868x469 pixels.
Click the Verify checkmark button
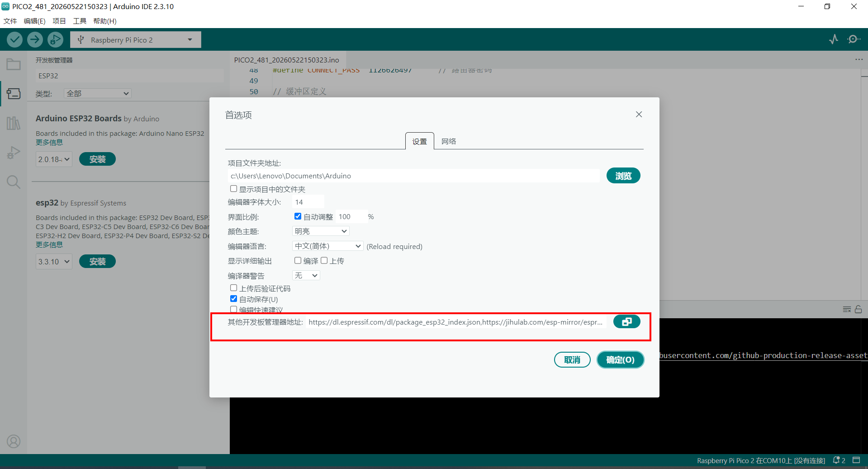[x=15, y=40]
